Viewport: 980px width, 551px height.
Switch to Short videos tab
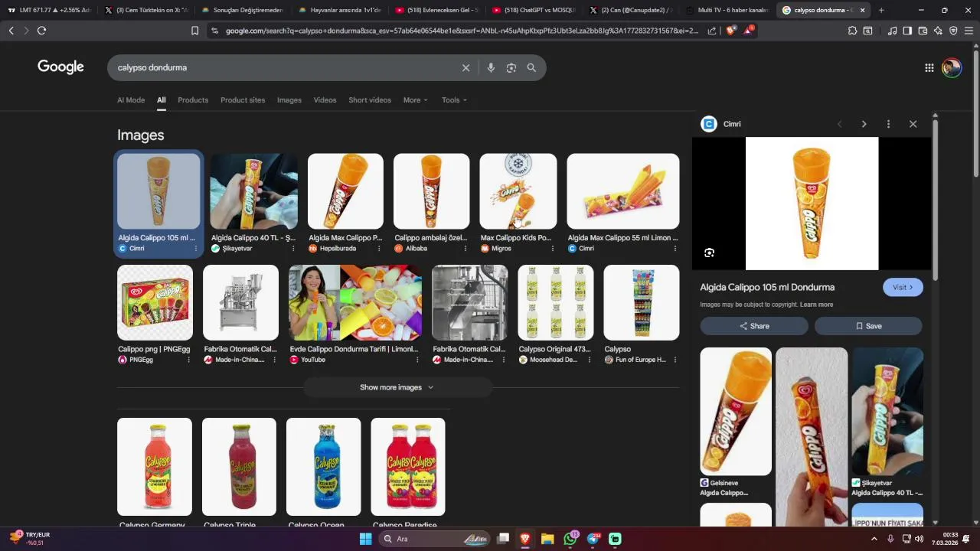[x=370, y=100]
